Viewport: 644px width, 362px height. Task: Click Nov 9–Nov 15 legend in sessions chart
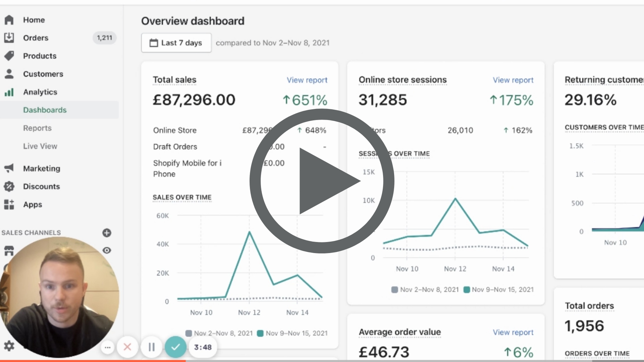click(x=498, y=290)
